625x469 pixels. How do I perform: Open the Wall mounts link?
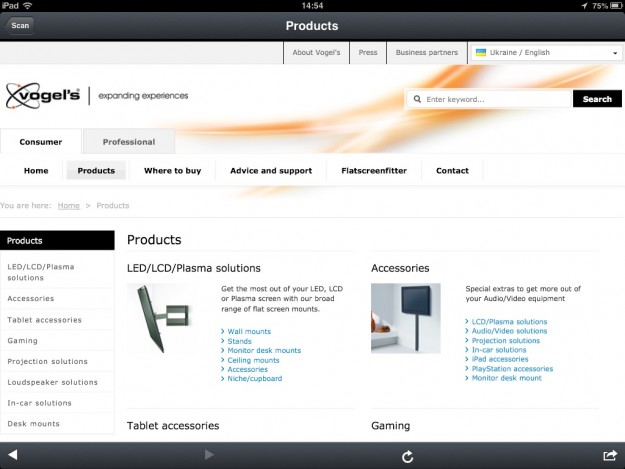249,331
